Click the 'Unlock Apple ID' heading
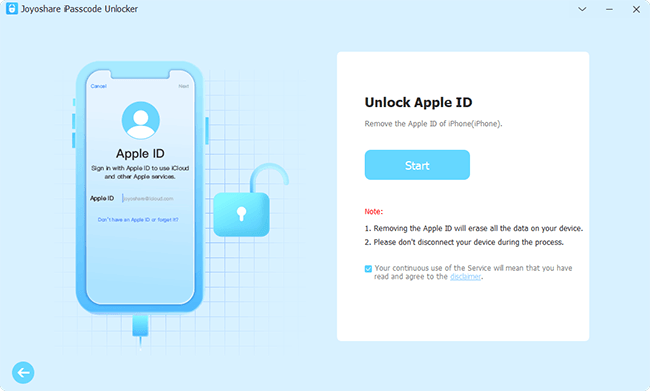Image resolution: width=650 pixels, height=391 pixels. [418, 102]
